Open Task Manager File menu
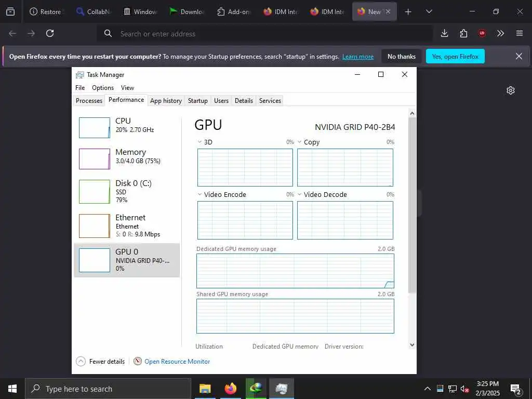The height and width of the screenshot is (399, 532). coord(80,87)
